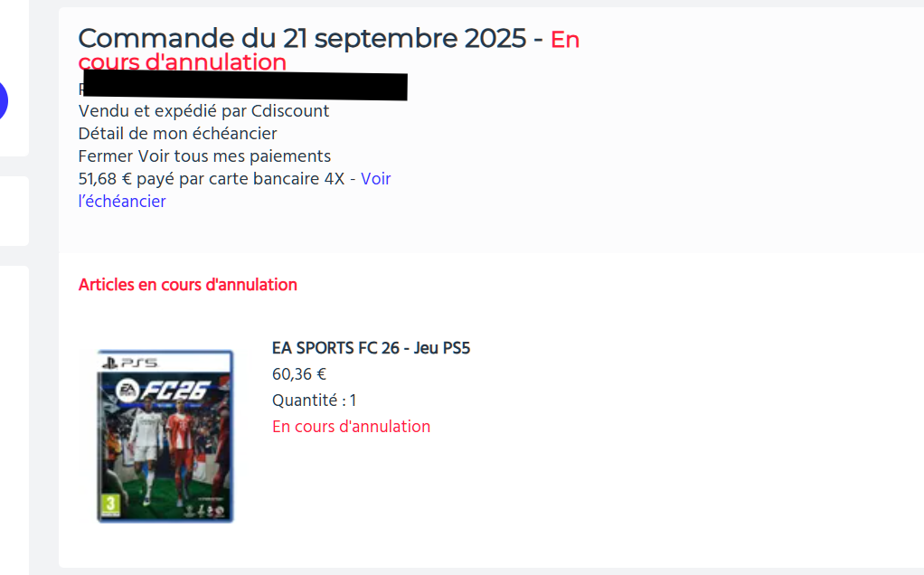Click the PEGI 3 badge on the game cover

pyautogui.click(x=111, y=505)
